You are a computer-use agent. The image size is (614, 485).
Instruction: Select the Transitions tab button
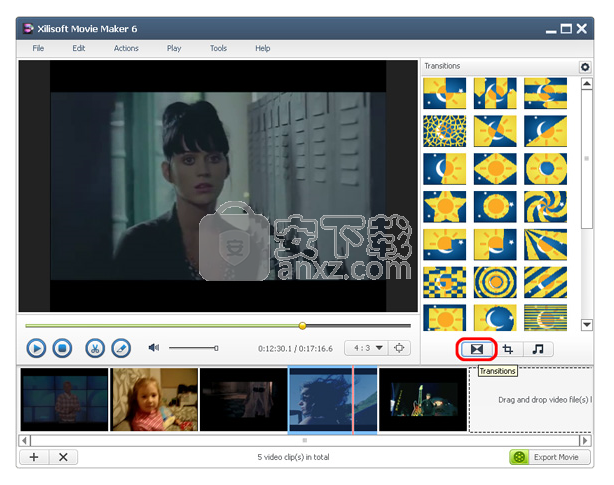tap(476, 349)
